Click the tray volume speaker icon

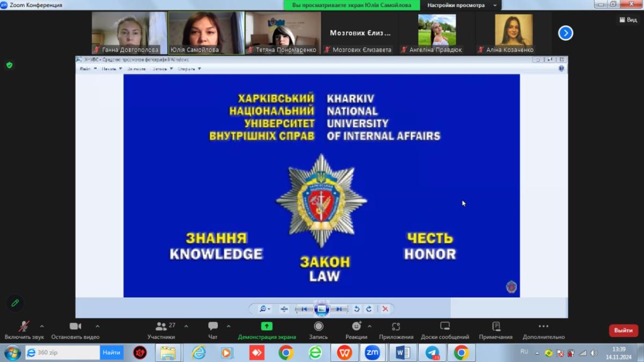point(594,353)
